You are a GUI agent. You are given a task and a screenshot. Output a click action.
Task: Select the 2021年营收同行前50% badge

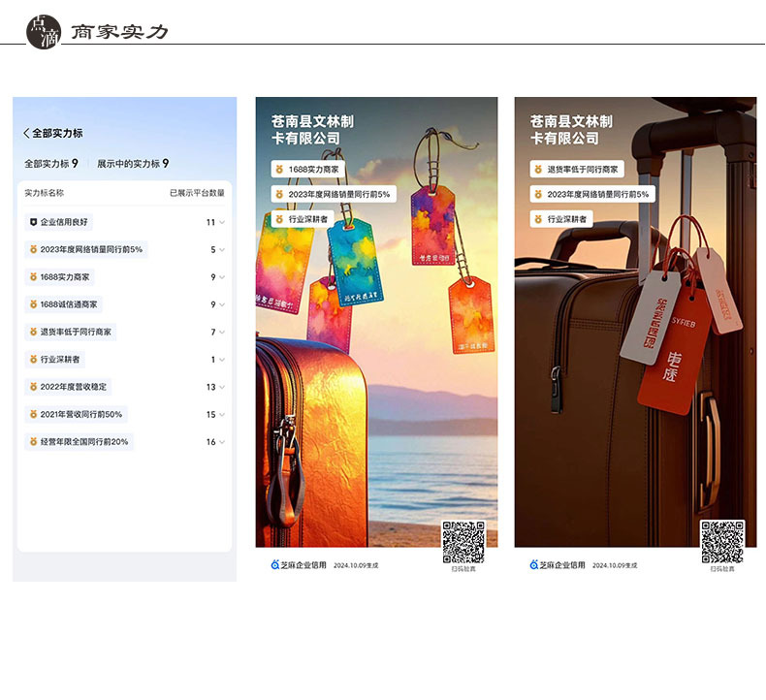(x=76, y=414)
